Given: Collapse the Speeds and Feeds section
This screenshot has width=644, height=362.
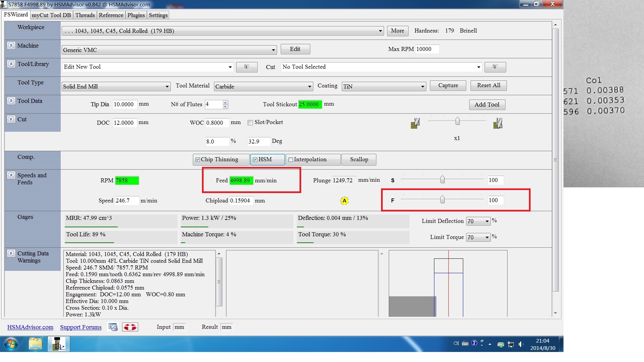Looking at the screenshot, I should (11, 175).
